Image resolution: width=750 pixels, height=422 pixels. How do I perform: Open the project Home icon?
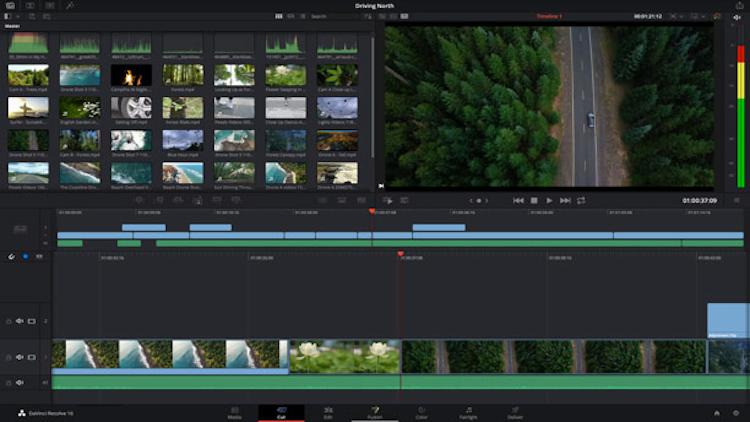[717, 413]
